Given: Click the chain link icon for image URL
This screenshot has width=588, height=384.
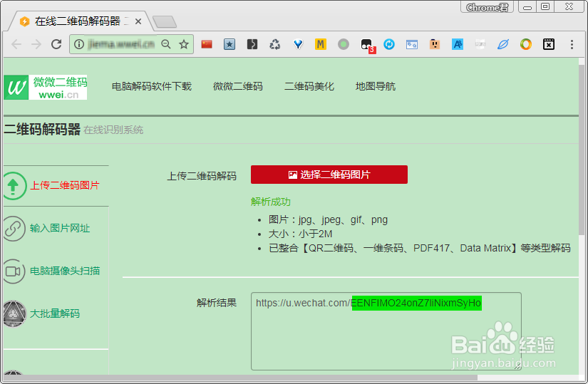Looking at the screenshot, I should 14,229.
